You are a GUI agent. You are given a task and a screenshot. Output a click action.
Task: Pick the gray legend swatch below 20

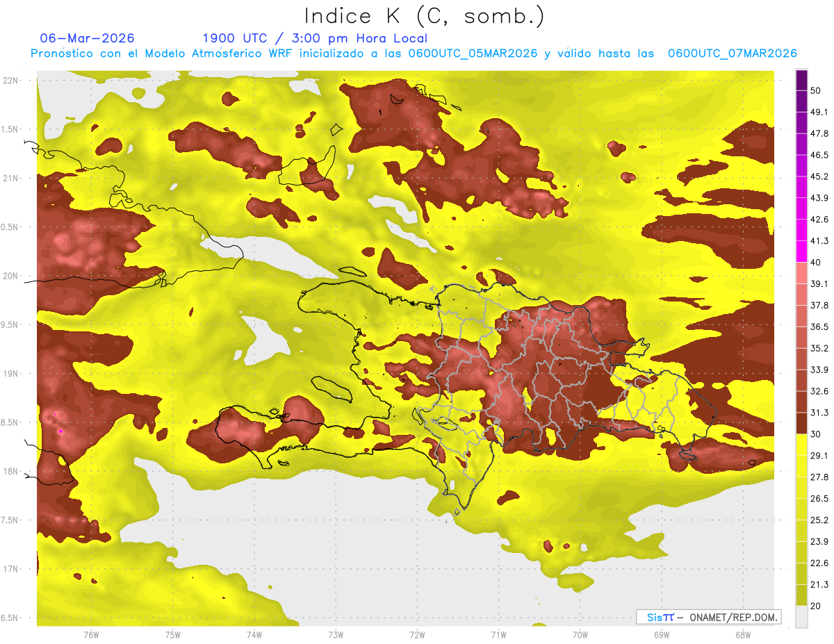coord(801,617)
